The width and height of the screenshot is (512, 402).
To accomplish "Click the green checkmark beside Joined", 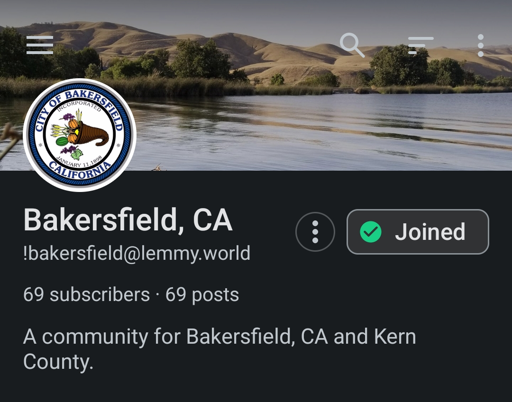I will pyautogui.click(x=371, y=232).
